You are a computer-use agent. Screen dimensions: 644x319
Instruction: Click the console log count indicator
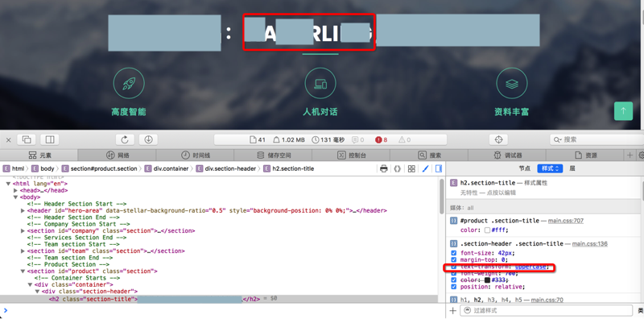click(357, 140)
